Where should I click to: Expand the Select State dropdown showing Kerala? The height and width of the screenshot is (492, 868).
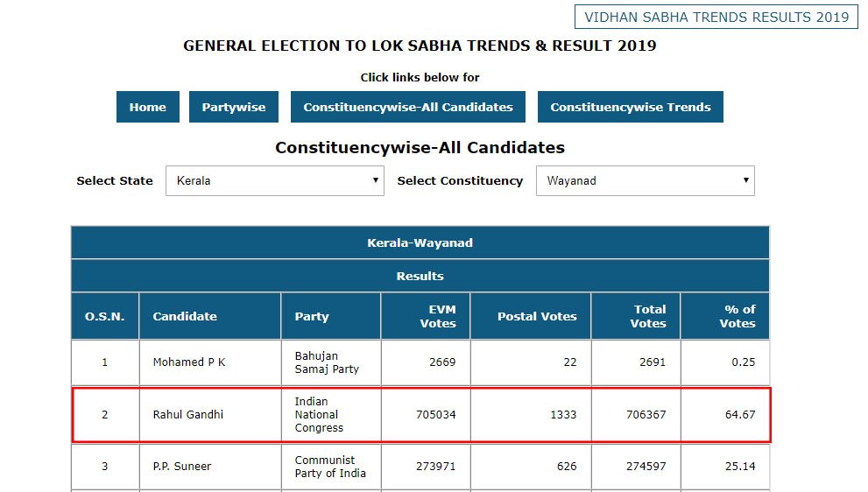[275, 181]
